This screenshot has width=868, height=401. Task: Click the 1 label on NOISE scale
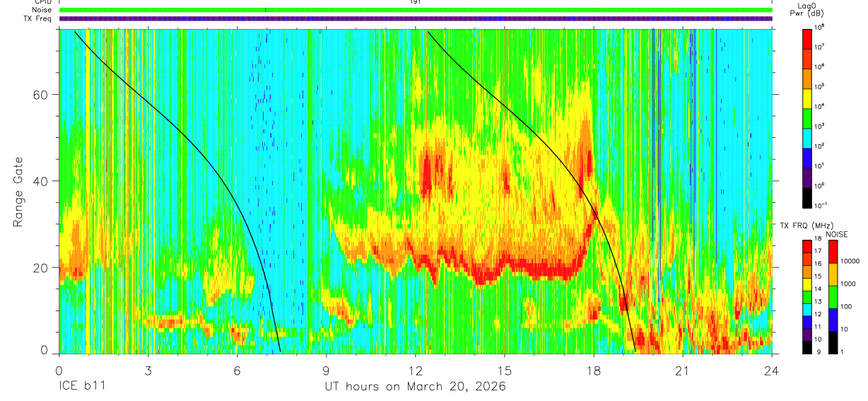point(841,352)
